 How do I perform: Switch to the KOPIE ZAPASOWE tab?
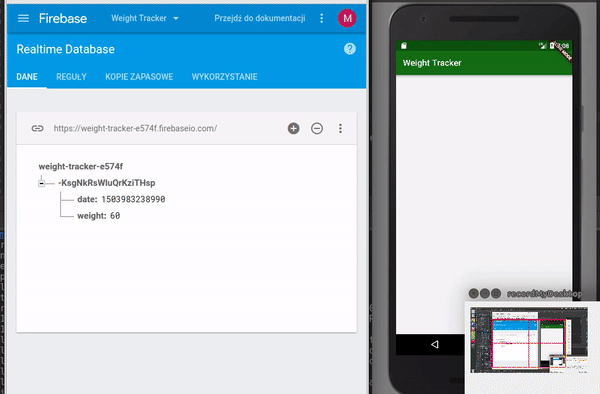pyautogui.click(x=139, y=77)
